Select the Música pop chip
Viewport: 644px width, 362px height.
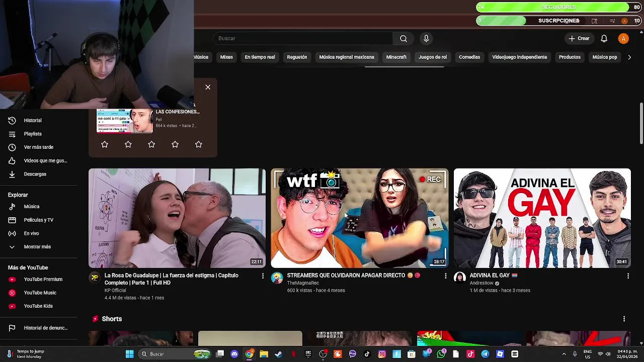(605, 57)
